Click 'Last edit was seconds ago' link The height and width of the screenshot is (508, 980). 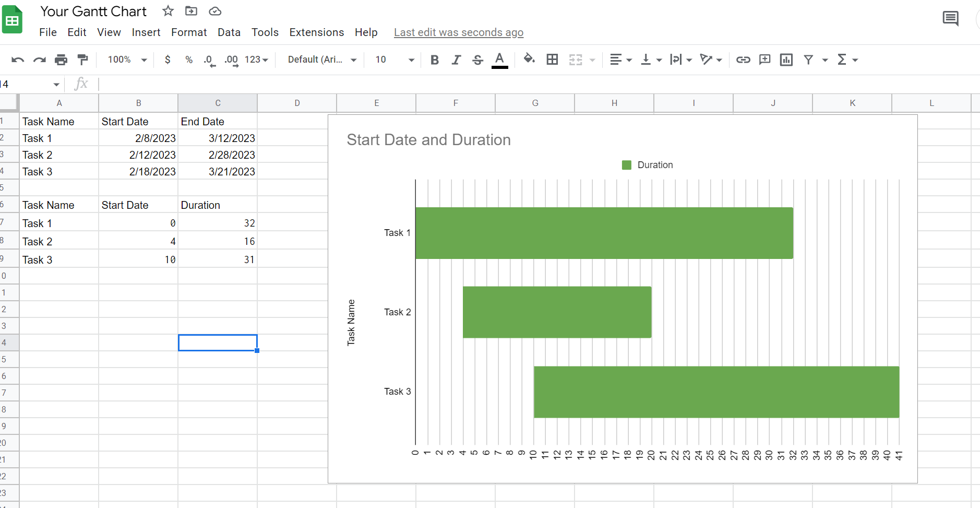(459, 32)
